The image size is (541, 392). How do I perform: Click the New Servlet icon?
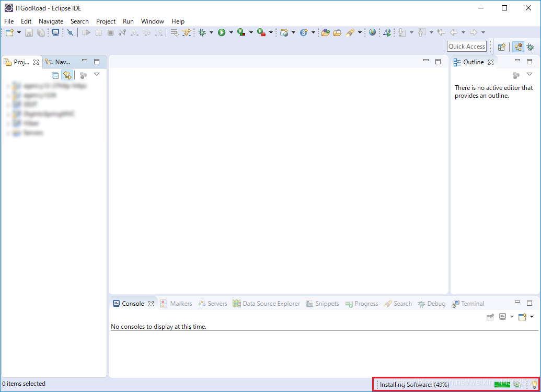304,32
